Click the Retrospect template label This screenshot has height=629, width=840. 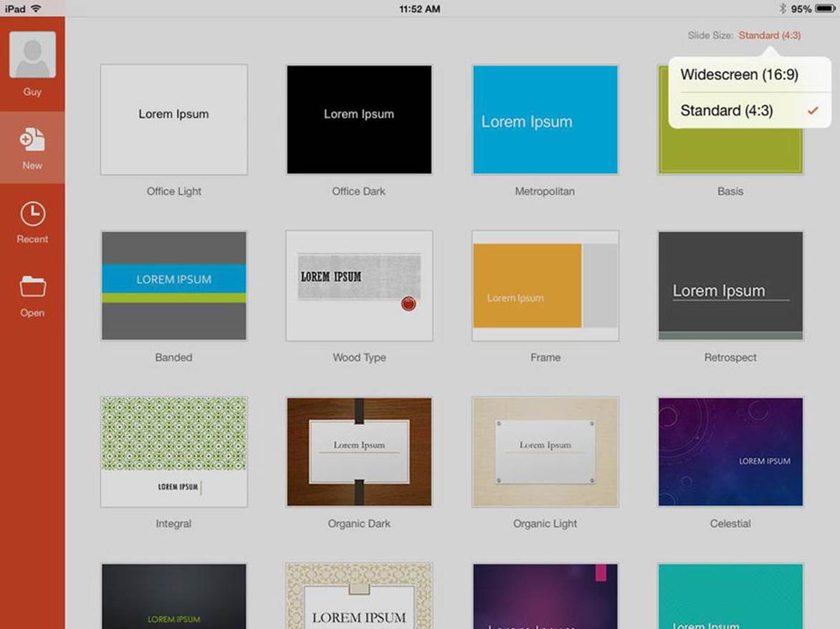point(730,358)
